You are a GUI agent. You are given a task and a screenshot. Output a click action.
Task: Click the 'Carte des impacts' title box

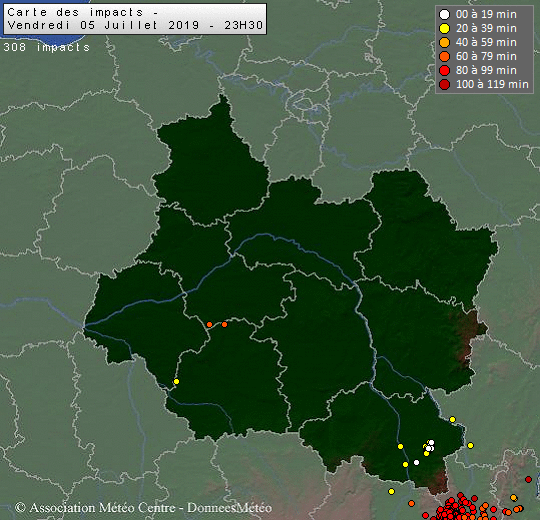point(135,19)
